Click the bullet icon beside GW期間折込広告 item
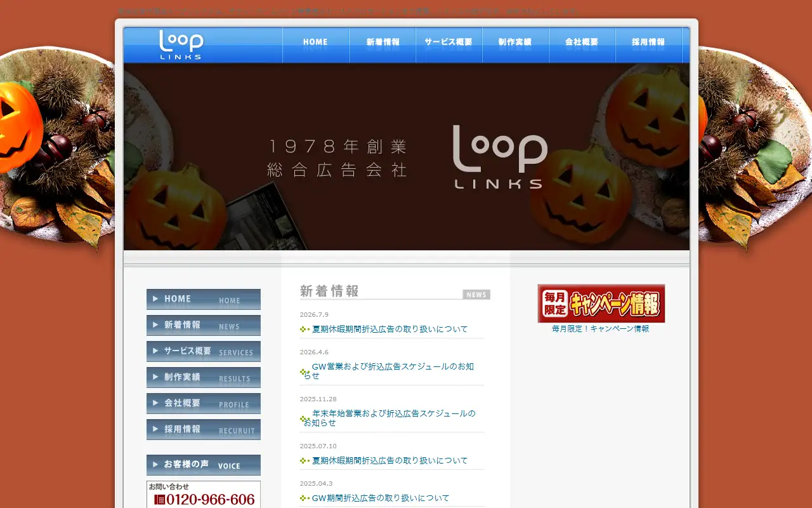The image size is (812, 508). 304,498
